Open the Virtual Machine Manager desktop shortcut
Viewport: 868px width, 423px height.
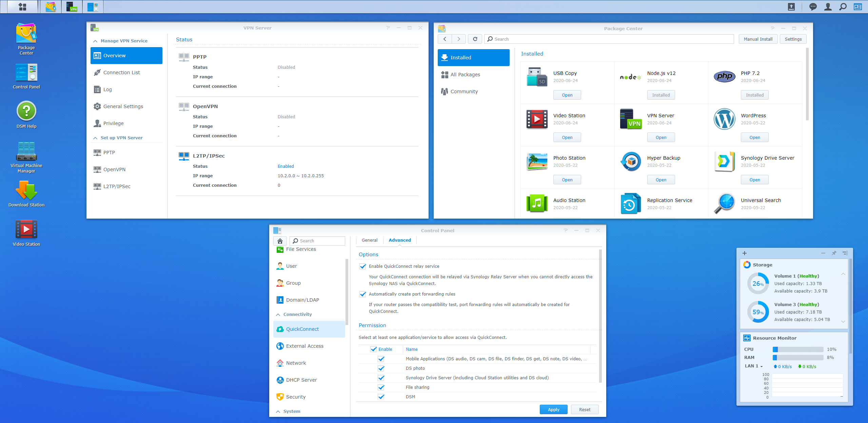(26, 157)
